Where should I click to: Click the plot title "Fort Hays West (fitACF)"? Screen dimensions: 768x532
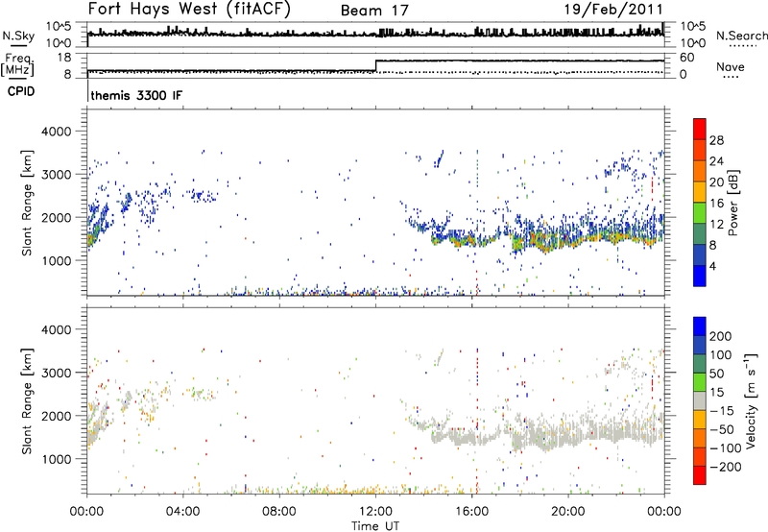tap(189, 9)
